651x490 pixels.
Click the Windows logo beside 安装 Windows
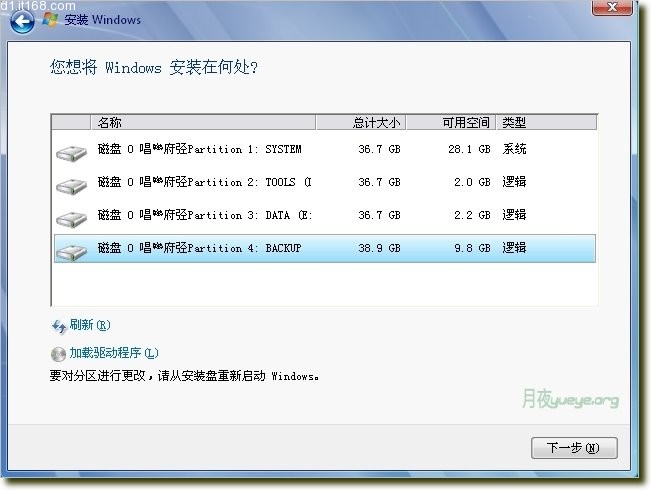(50, 20)
